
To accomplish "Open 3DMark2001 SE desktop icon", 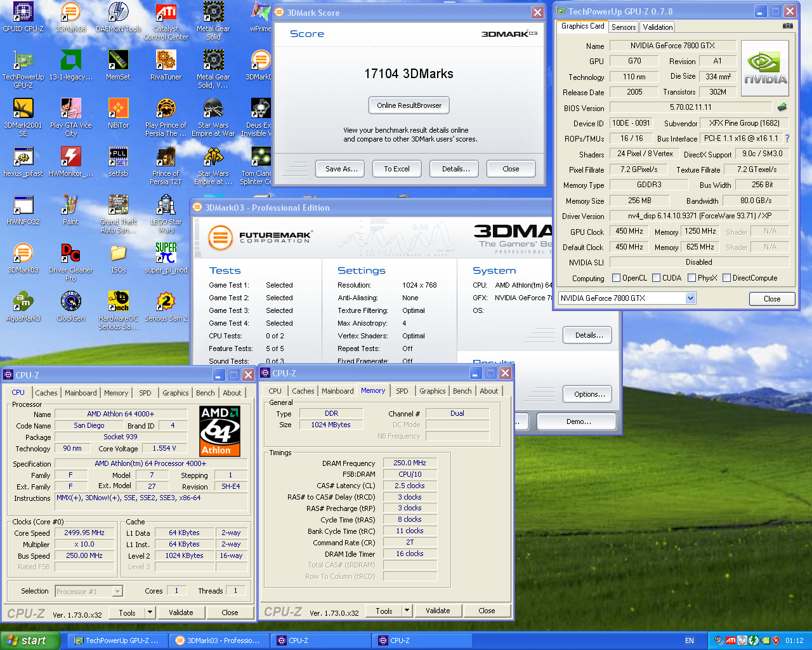I will [23, 118].
